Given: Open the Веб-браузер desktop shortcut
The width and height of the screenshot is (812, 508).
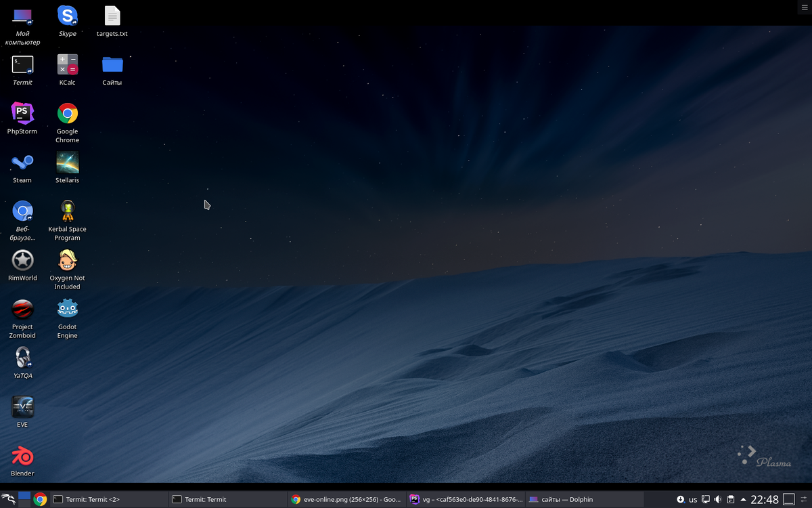Looking at the screenshot, I should pos(22,220).
